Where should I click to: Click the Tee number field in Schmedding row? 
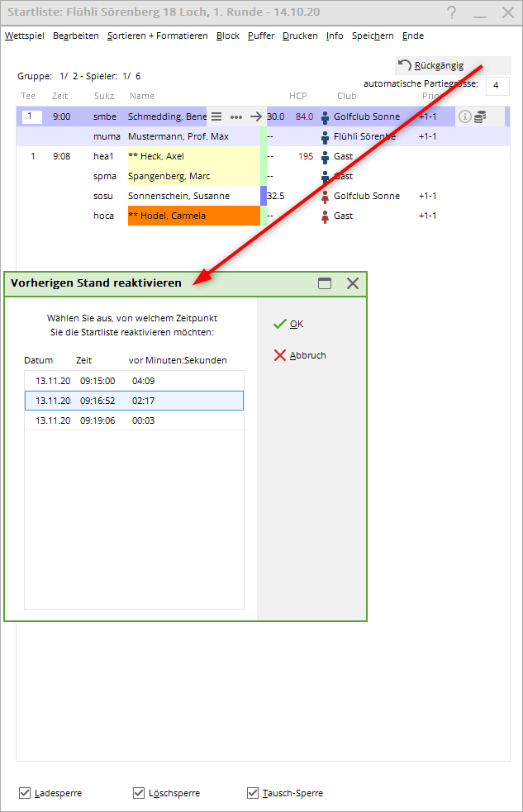[x=31, y=116]
